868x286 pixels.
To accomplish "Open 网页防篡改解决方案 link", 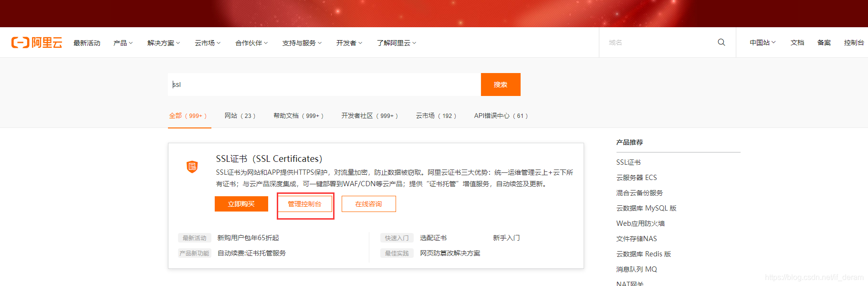I will [450, 253].
